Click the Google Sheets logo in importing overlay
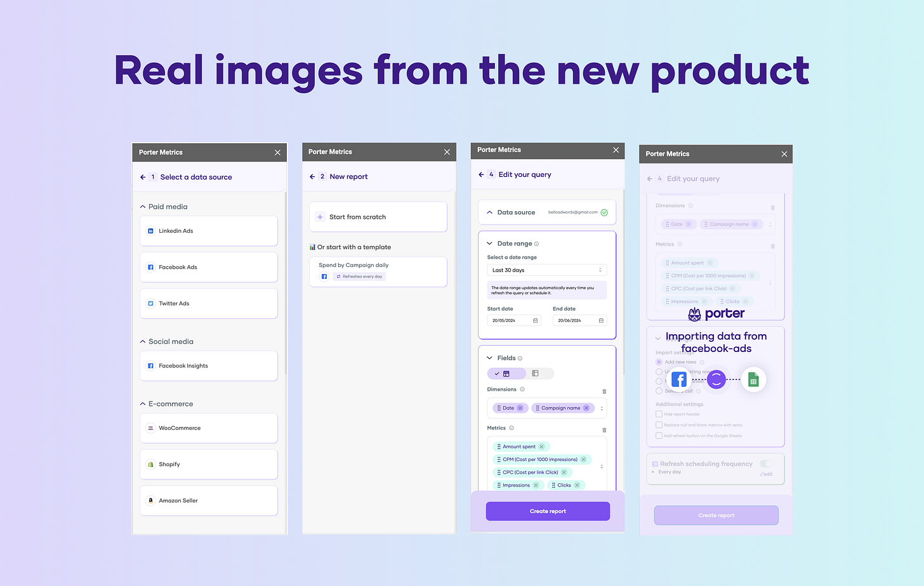The width and height of the screenshot is (924, 586). pos(753,379)
